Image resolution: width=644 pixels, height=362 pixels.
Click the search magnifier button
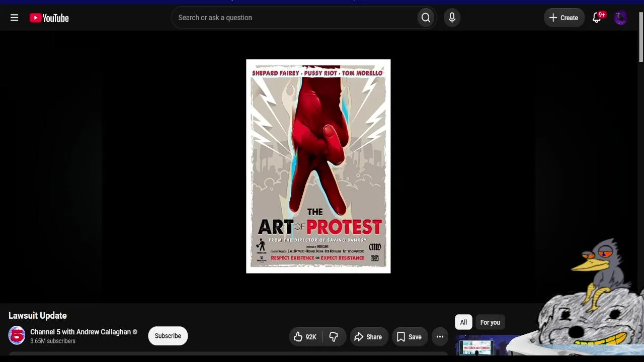(426, 18)
